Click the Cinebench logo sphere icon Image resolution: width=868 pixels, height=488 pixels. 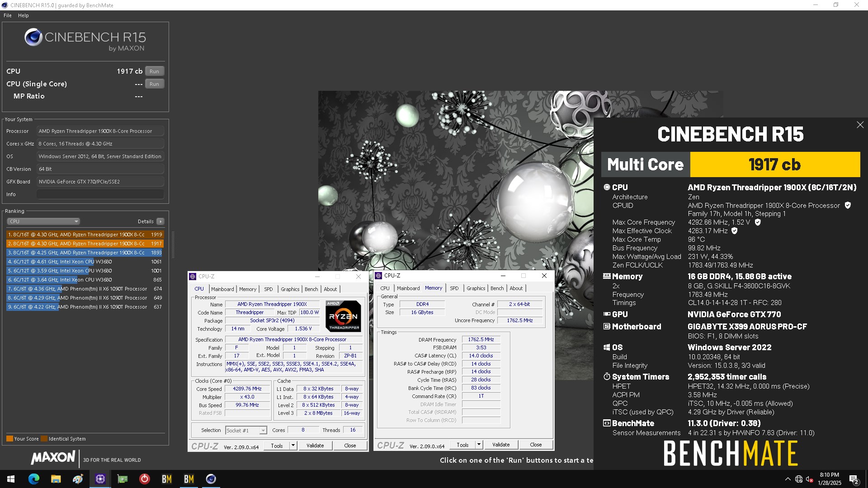click(x=33, y=37)
